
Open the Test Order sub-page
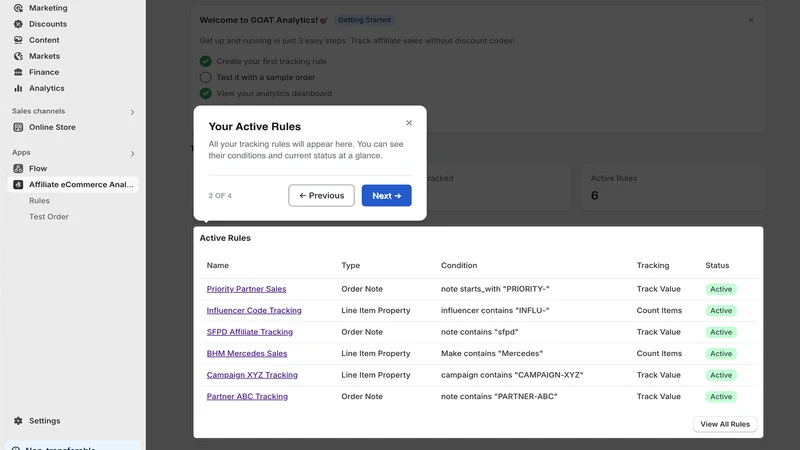[48, 217]
